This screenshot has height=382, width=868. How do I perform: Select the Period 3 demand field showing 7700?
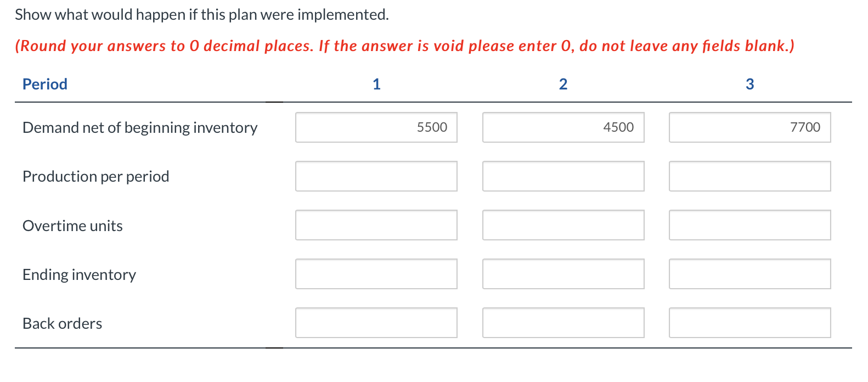click(749, 127)
